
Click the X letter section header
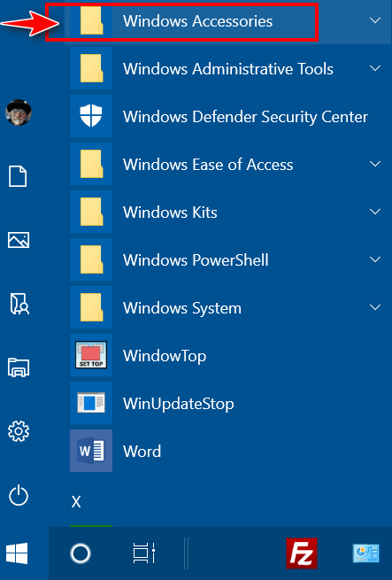(76, 502)
